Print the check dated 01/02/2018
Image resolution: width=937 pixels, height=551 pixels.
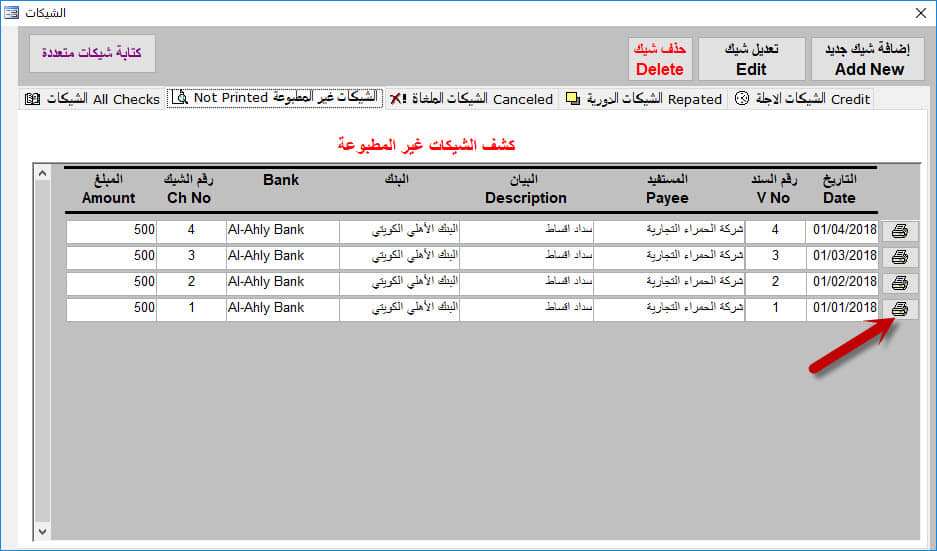click(900, 283)
